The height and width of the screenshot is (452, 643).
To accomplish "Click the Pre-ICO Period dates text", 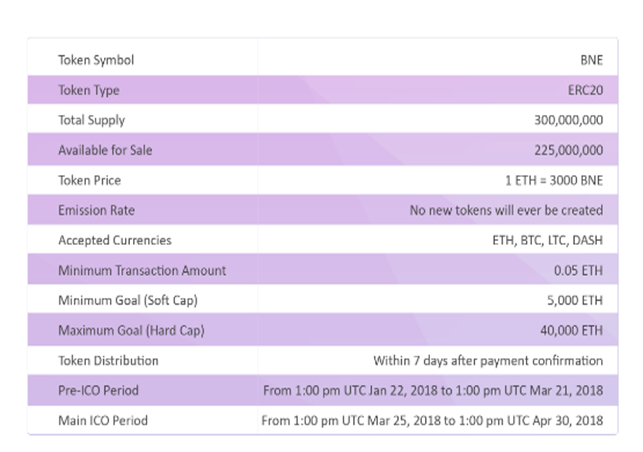I will pyautogui.click(x=433, y=390).
